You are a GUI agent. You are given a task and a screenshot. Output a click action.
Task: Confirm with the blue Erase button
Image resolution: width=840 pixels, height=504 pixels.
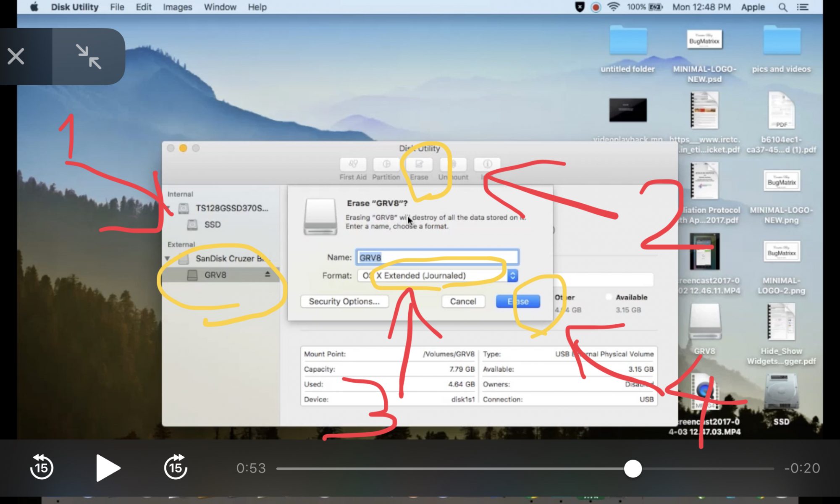click(518, 301)
